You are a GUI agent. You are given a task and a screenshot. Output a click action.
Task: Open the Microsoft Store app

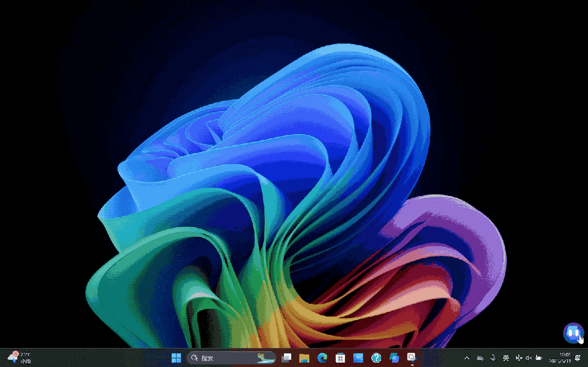click(x=340, y=358)
